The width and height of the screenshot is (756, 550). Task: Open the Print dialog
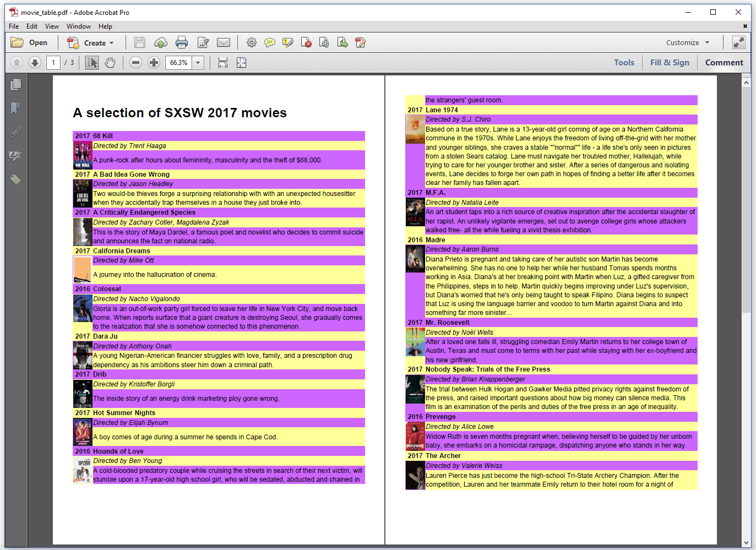coord(181,42)
